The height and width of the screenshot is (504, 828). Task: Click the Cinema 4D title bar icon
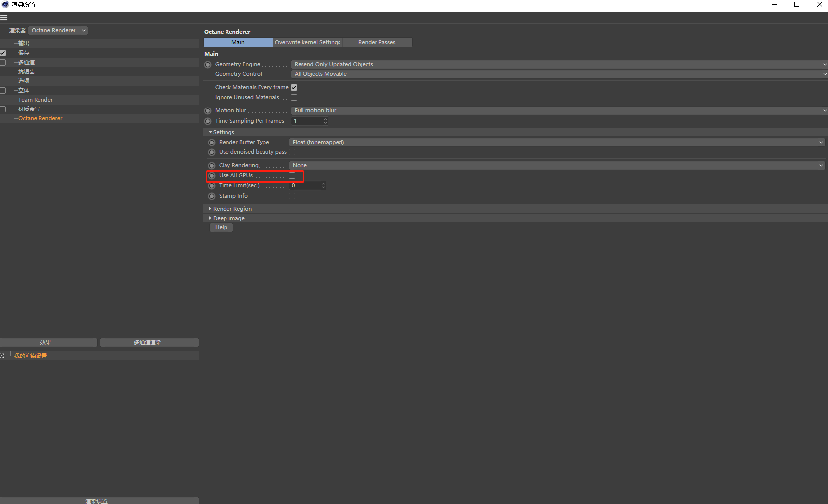tap(5, 4)
